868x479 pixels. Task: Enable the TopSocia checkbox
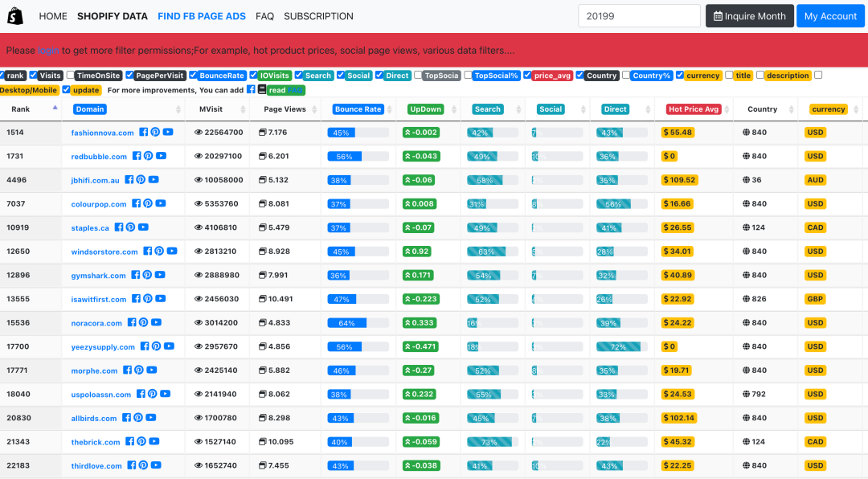(418, 75)
